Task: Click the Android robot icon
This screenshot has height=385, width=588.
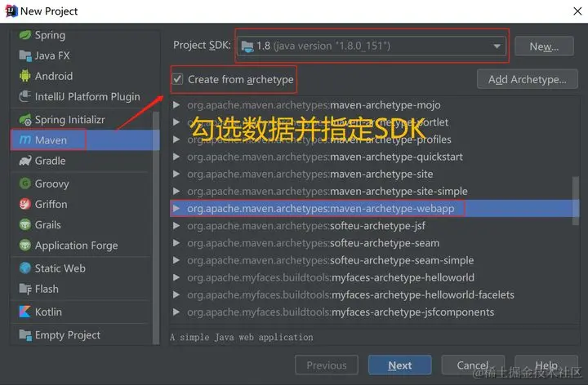Action: point(25,76)
